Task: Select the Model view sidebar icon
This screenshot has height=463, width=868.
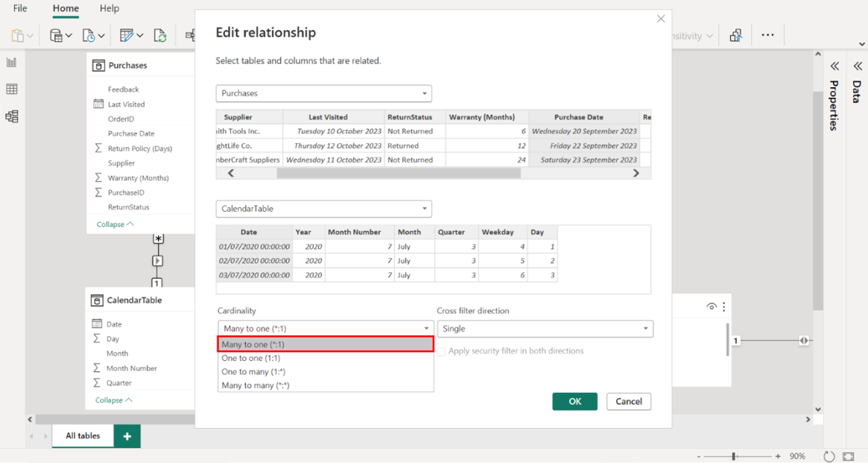Action: pyautogui.click(x=12, y=116)
